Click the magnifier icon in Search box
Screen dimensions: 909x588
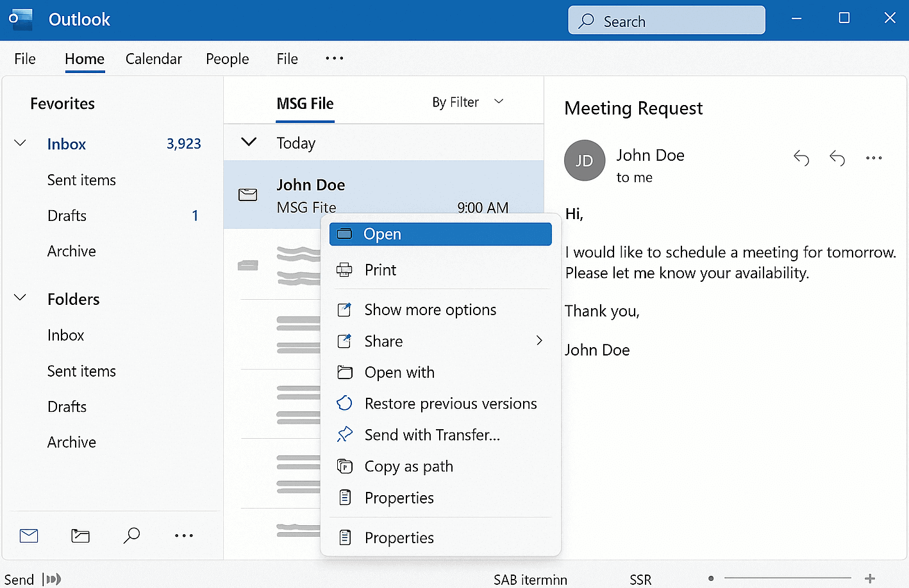point(586,21)
